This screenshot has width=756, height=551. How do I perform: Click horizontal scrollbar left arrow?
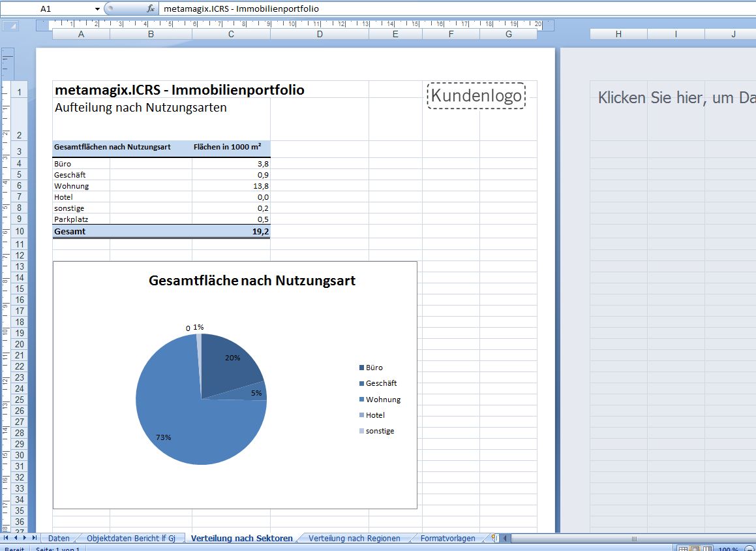click(506, 538)
